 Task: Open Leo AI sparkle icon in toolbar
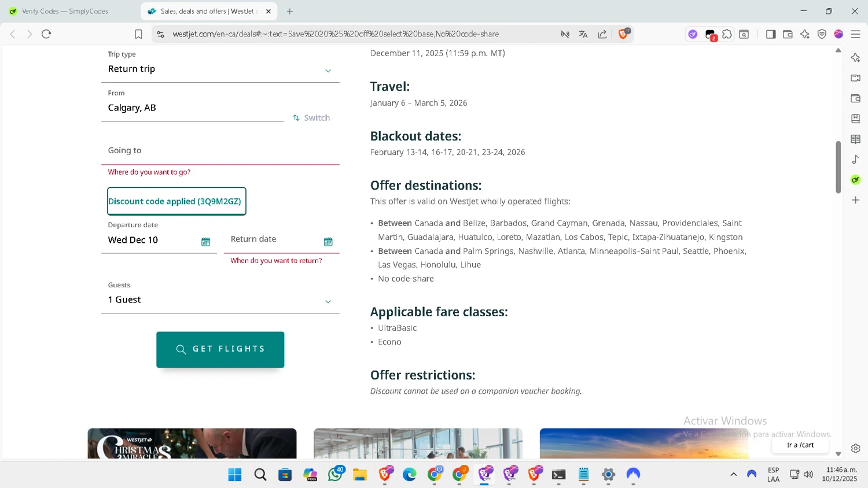805,34
